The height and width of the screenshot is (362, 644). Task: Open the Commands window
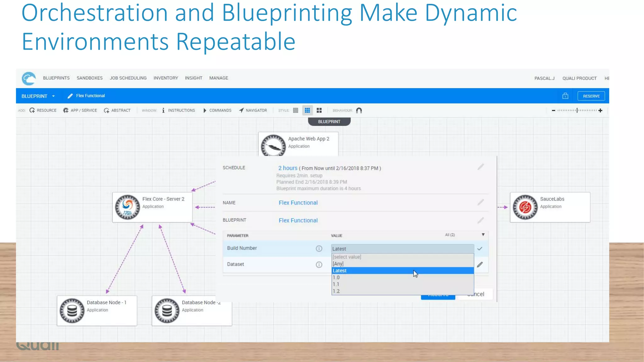pos(217,110)
